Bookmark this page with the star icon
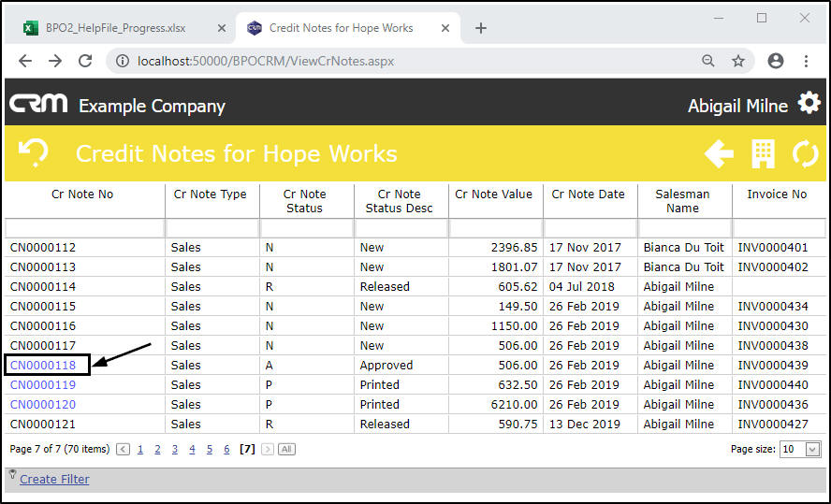831x504 pixels. (x=738, y=61)
